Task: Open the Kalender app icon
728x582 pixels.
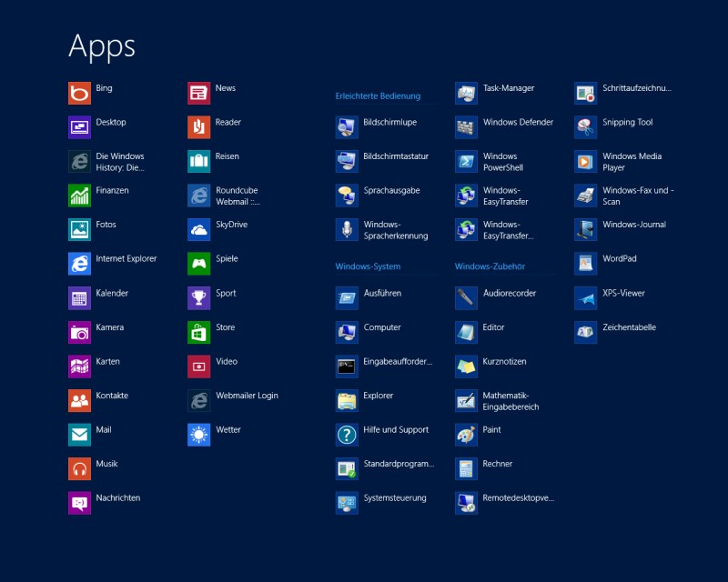Action: tap(79, 298)
